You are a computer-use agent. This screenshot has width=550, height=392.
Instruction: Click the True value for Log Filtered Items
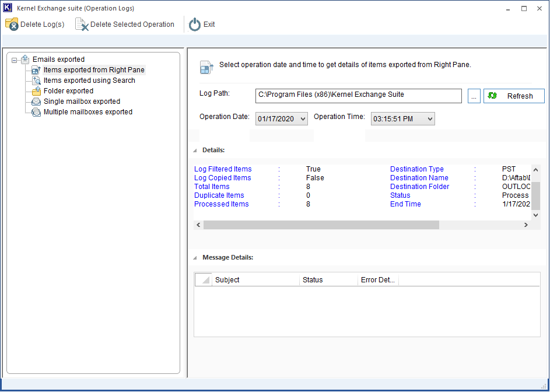[313, 169]
